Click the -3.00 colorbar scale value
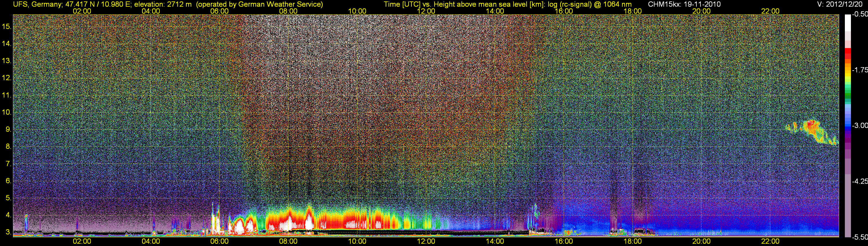This screenshot has height=246, width=868. (x=860, y=125)
